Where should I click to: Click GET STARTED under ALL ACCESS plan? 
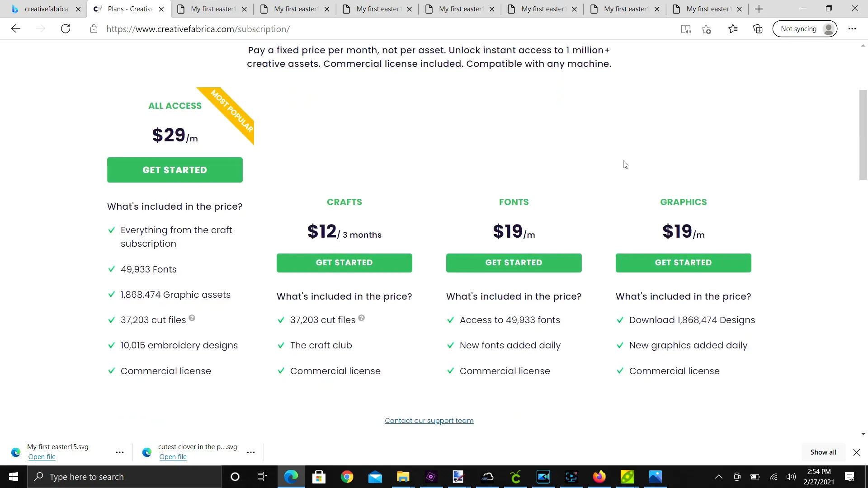(175, 169)
